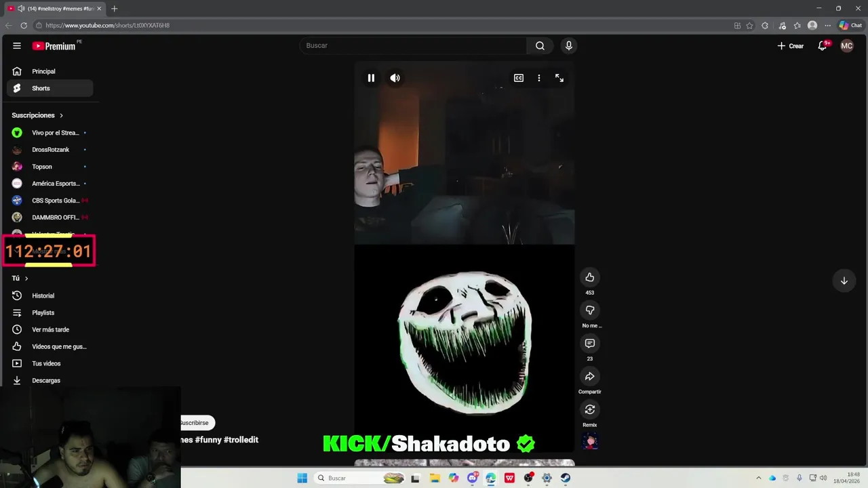Open Principal in the sidebar
The image size is (868, 488).
[x=50, y=71]
